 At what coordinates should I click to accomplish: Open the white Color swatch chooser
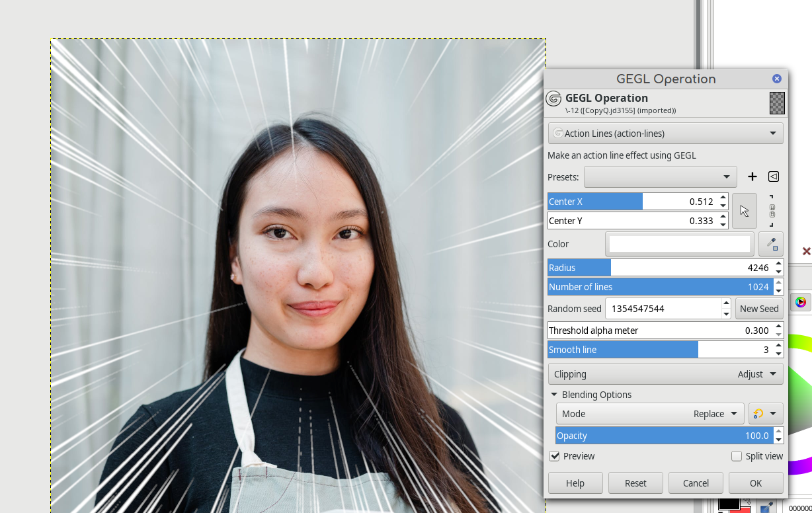(x=680, y=244)
